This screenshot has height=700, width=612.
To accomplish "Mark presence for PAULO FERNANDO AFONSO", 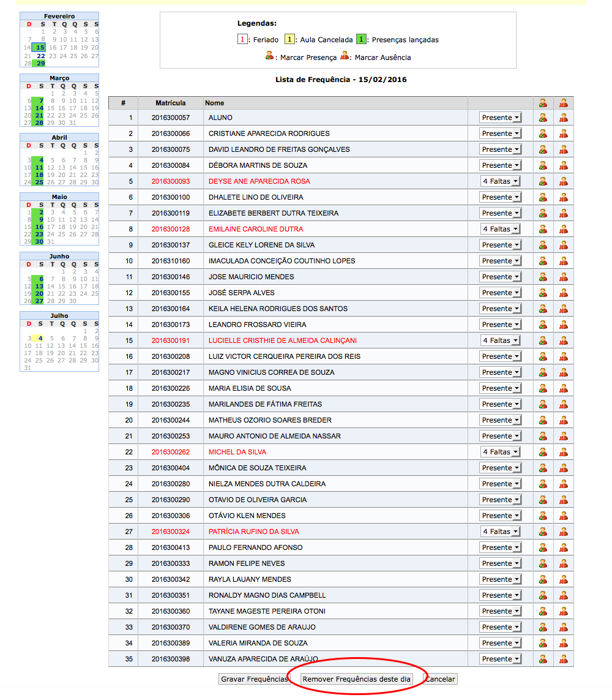I will [543, 548].
